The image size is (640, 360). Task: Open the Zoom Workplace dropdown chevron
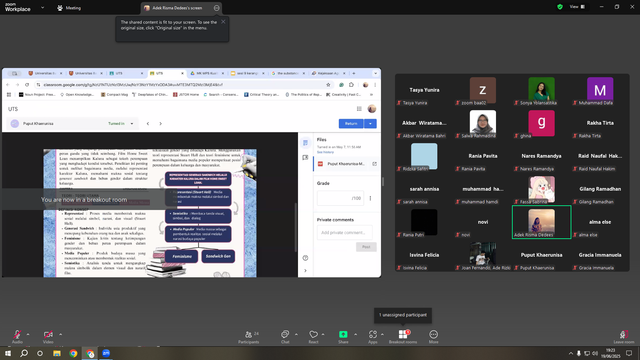[x=42, y=7]
